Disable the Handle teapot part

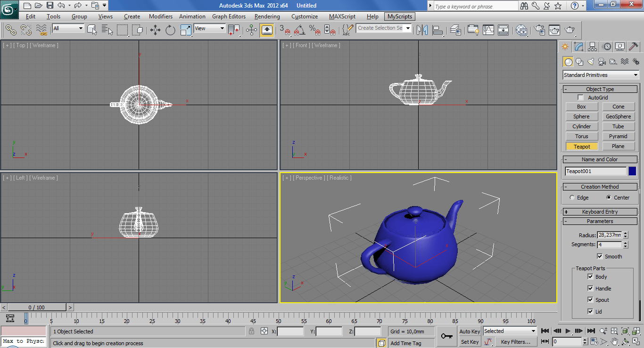tap(590, 289)
